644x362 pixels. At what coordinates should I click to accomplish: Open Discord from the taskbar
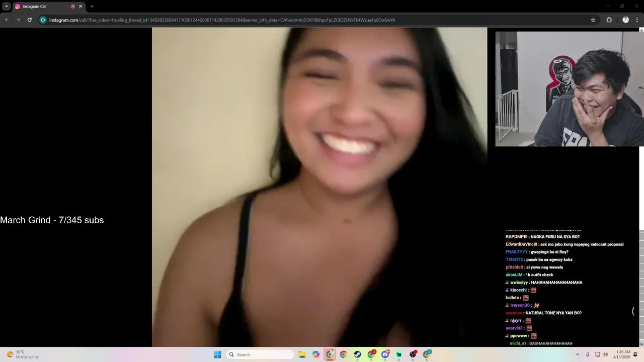pyautogui.click(x=385, y=354)
